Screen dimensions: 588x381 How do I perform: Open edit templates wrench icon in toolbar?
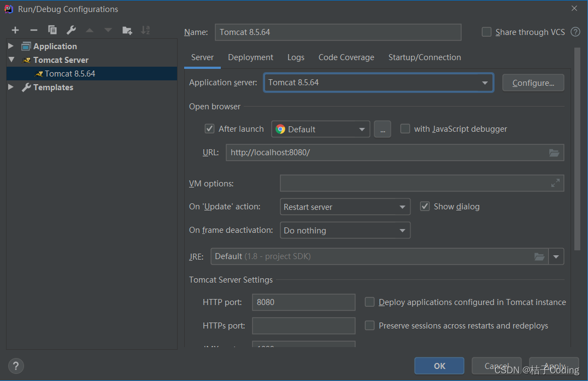[71, 30]
